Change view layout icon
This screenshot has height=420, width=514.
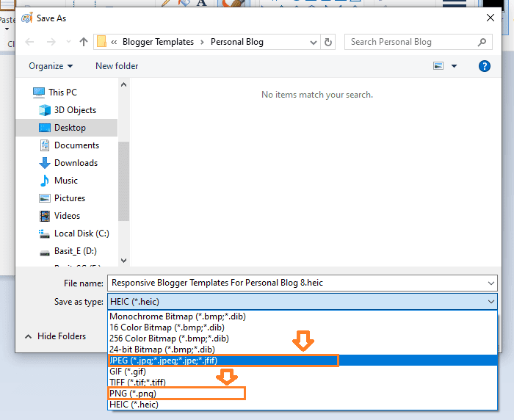[x=439, y=66]
